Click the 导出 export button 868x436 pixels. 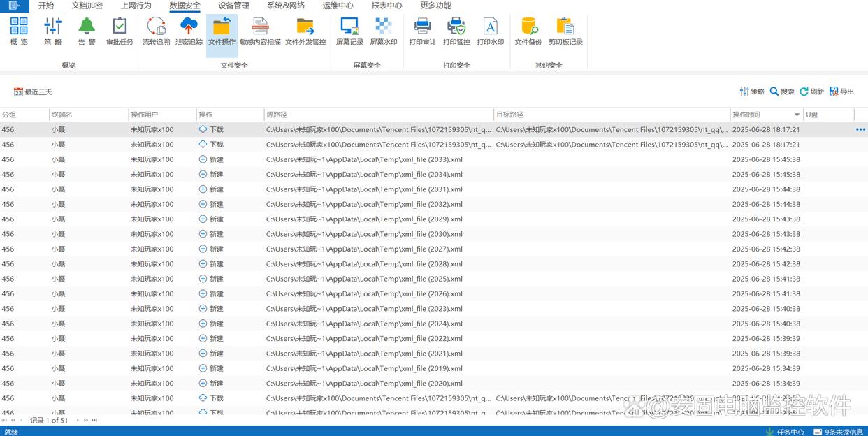click(x=842, y=92)
